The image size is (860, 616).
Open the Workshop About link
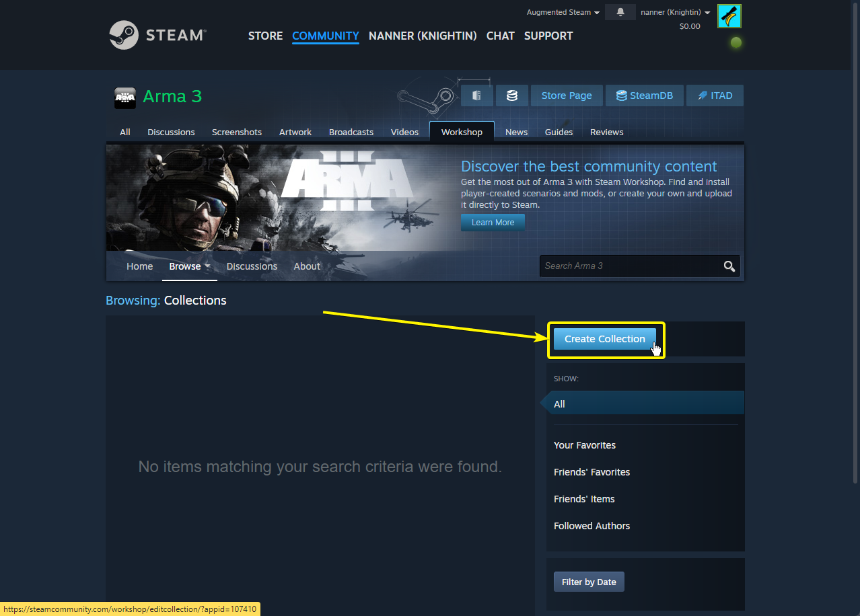307,266
